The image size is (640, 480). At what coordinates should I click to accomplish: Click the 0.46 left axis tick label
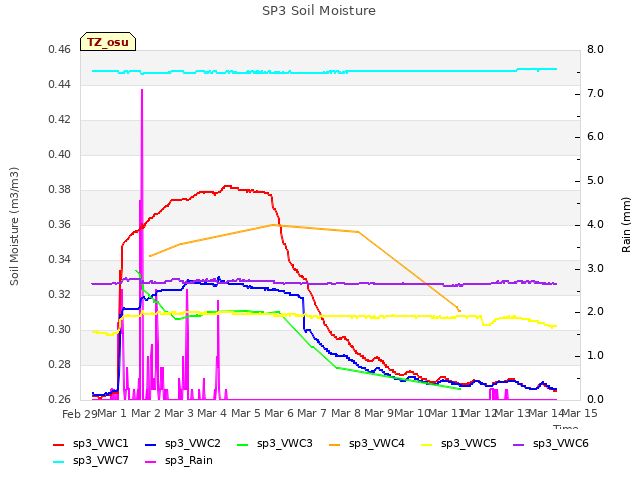pyautogui.click(x=59, y=49)
